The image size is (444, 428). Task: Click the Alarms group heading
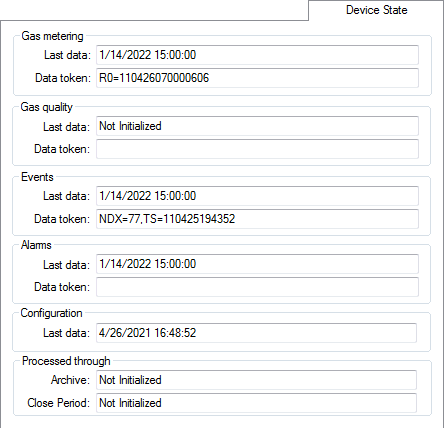click(x=36, y=245)
